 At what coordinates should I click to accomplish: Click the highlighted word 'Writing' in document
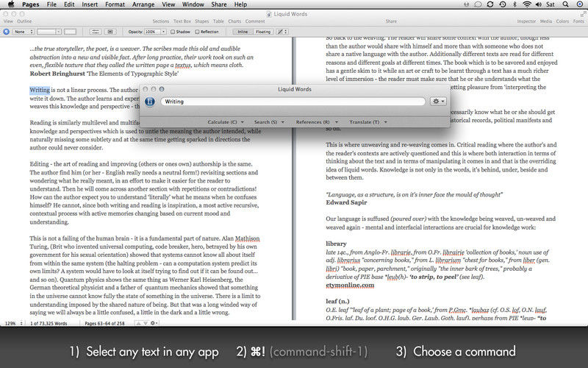[x=40, y=90]
